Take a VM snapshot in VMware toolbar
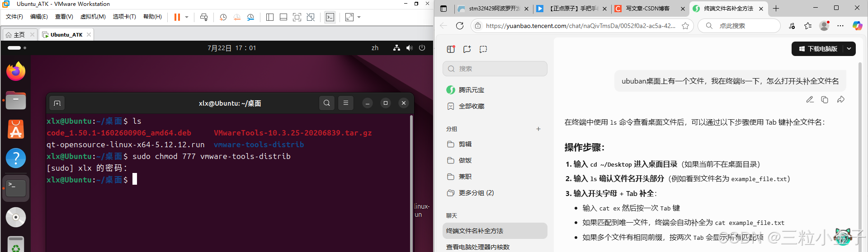 223,17
